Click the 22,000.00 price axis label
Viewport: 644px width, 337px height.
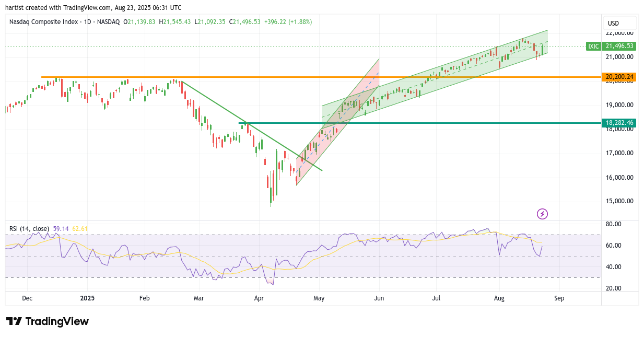click(619, 33)
